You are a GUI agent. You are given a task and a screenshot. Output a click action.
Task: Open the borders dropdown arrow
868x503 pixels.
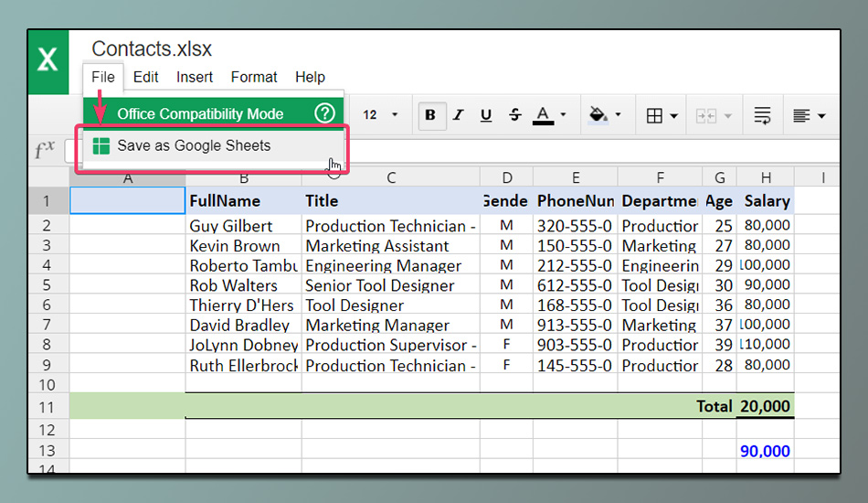coord(673,116)
